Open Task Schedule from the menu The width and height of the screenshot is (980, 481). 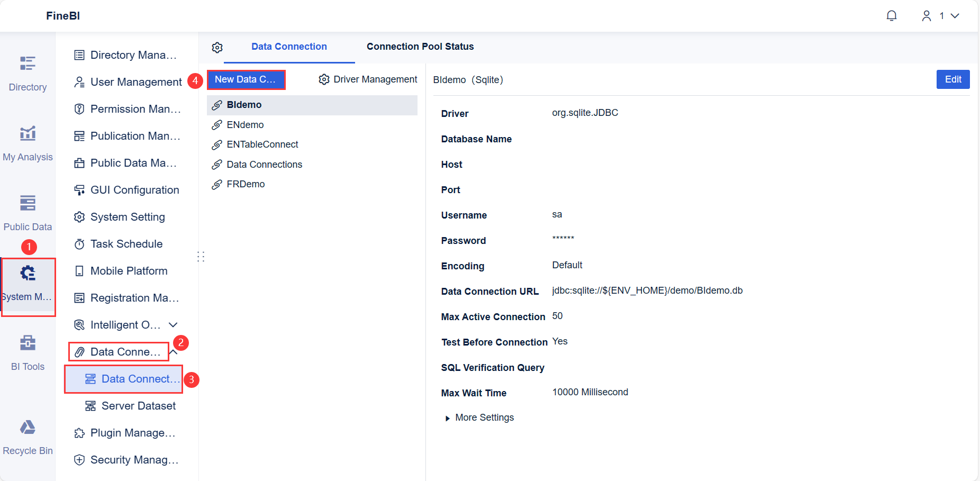click(126, 244)
